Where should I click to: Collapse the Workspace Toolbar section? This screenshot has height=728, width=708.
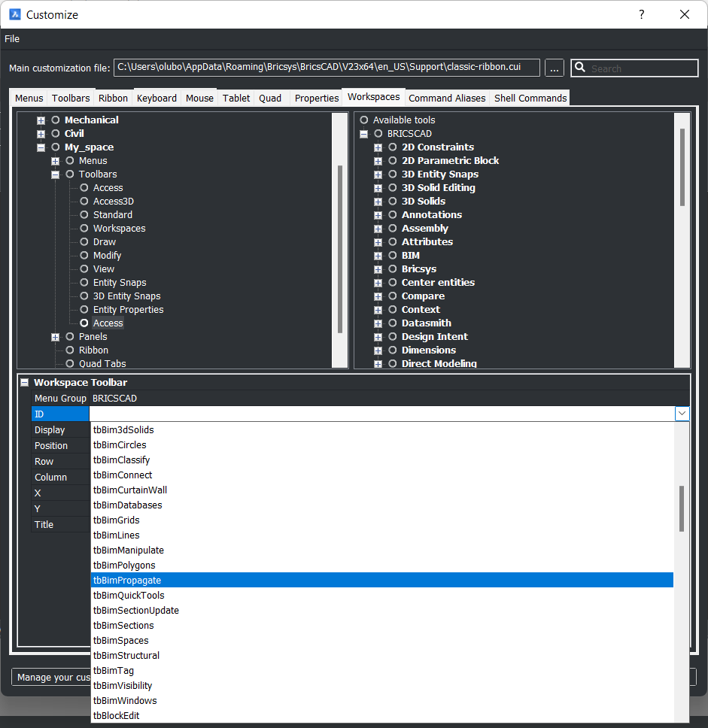tap(24, 383)
